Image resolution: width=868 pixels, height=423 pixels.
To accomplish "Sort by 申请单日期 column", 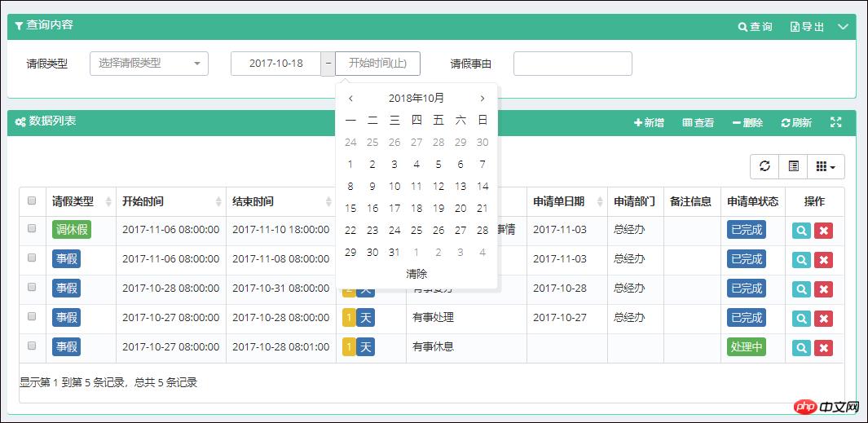I will point(567,201).
